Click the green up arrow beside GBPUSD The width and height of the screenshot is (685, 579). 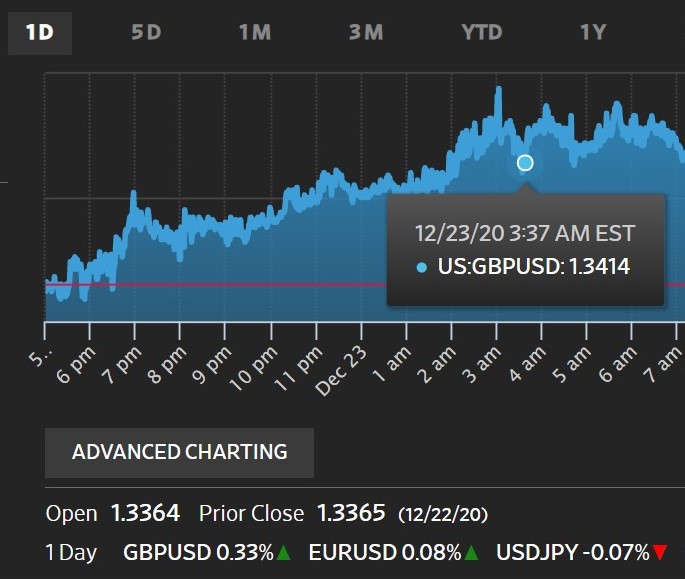(284, 552)
